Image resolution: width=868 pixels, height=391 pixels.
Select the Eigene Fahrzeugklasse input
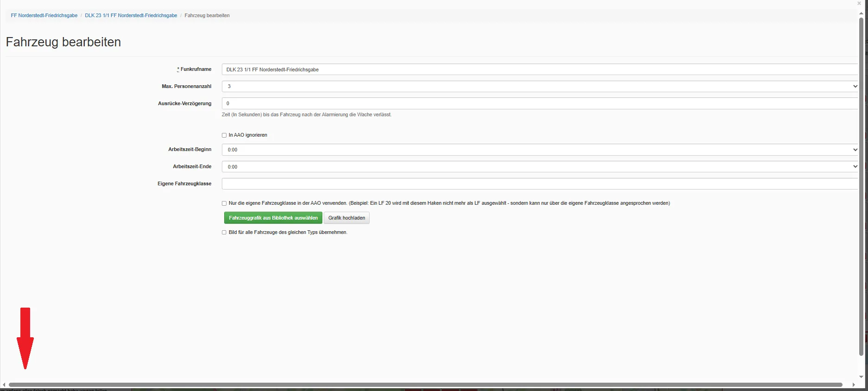[540, 184]
